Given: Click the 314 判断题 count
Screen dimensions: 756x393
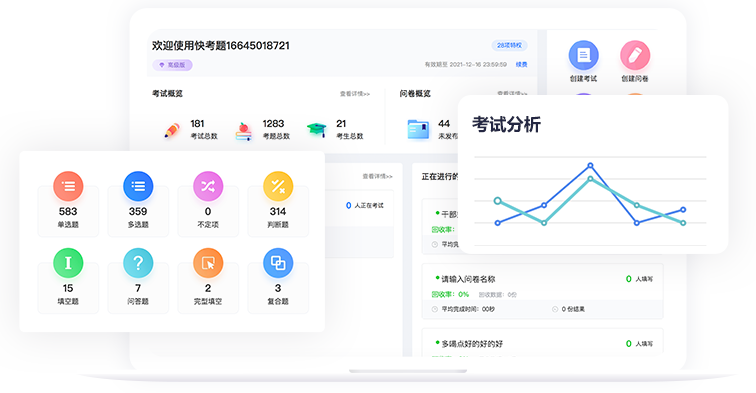Looking at the screenshot, I should tap(278, 211).
